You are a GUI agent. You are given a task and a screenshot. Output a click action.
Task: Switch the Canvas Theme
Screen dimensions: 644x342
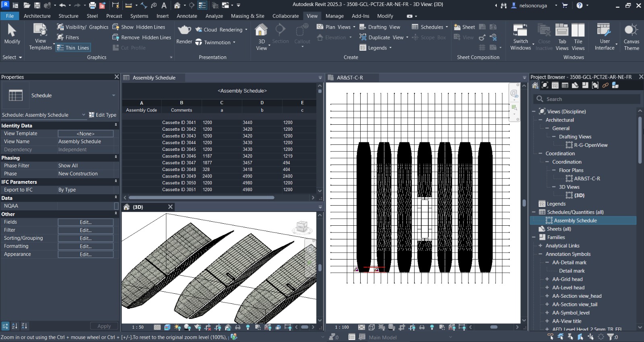tap(632, 37)
